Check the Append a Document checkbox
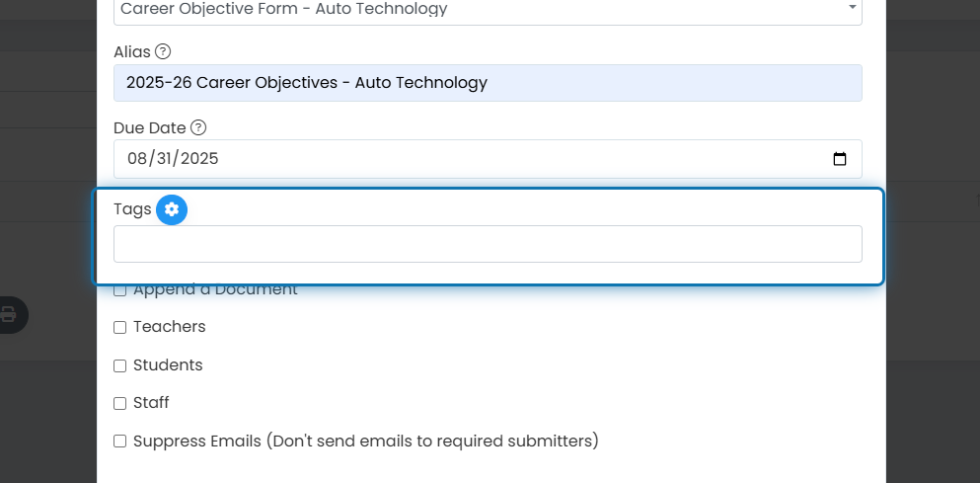Viewport: 980px width, 483px height. (x=120, y=290)
